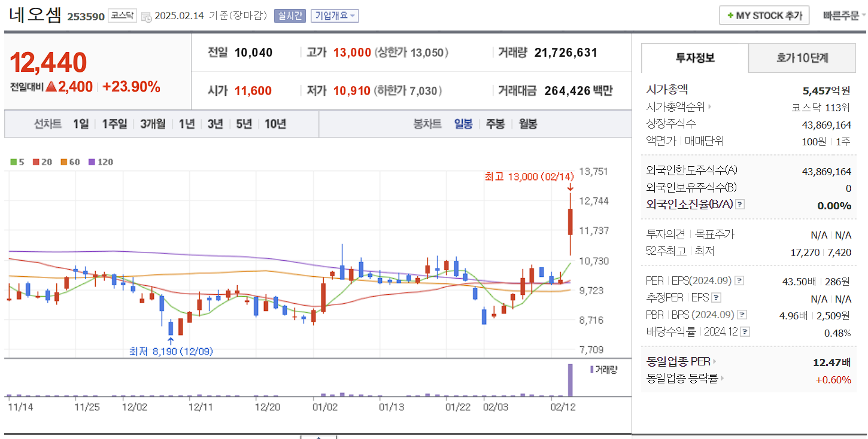The width and height of the screenshot is (868, 439).
Task: Open the 기업개요 dropdown
Action: click(x=335, y=16)
